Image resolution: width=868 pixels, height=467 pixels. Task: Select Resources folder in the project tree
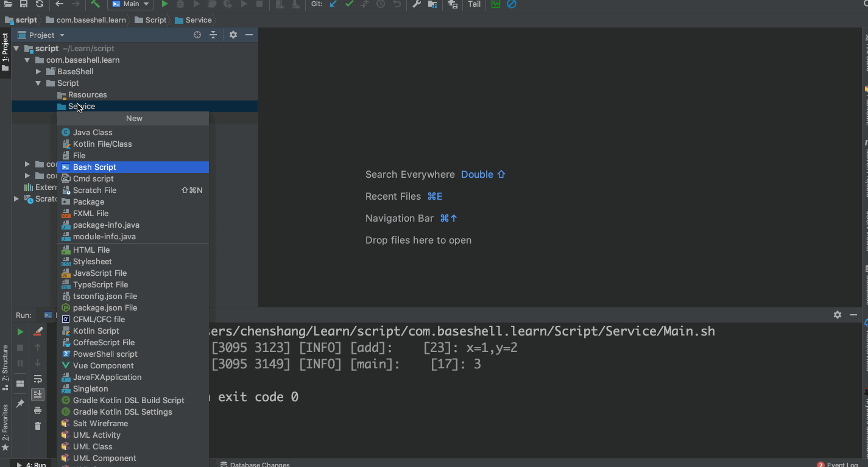click(x=87, y=95)
